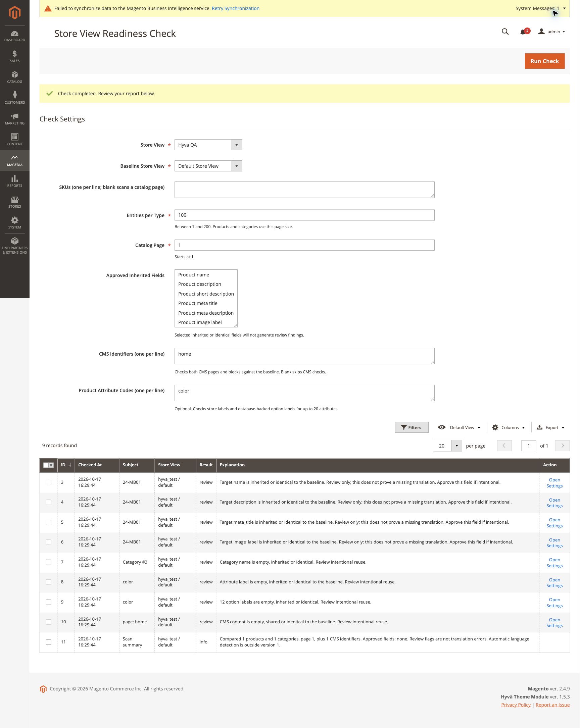
Task: Toggle the select-all header checkbox
Action: (46, 465)
